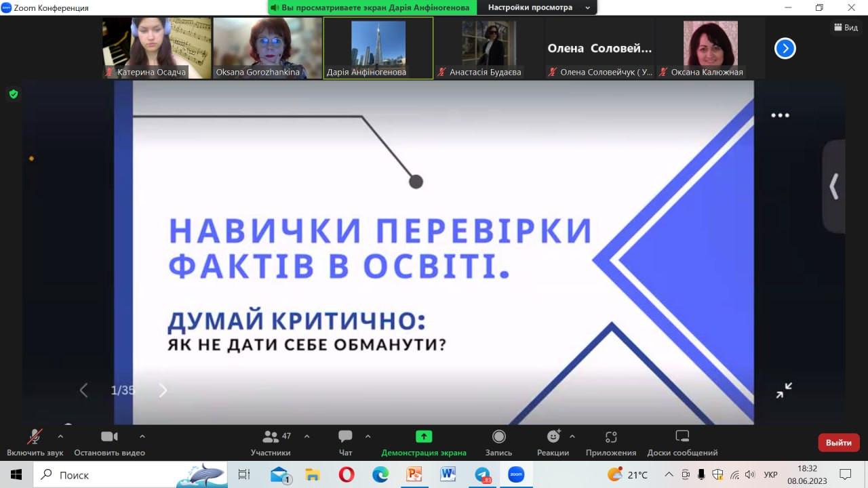The image size is (868, 488).
Task: Expand audio options arrow beside microphone
Action: point(60,436)
